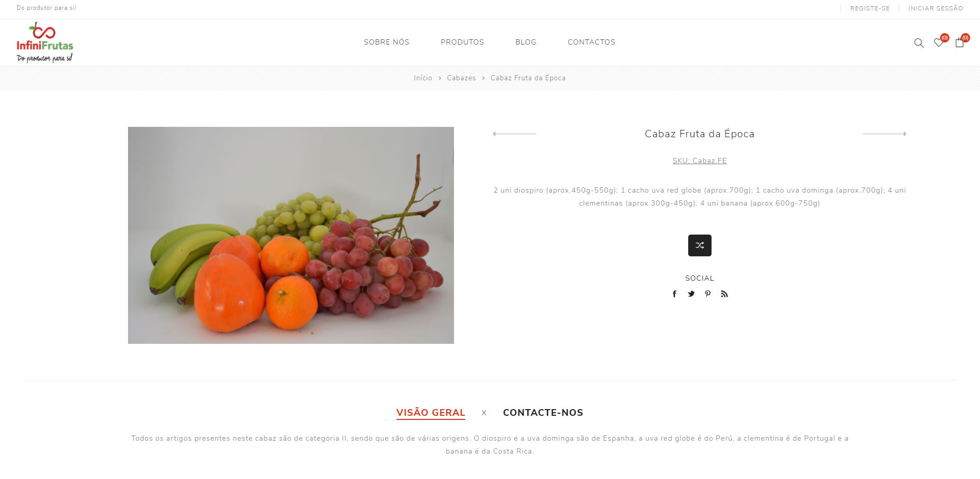Open the Blog menu item
This screenshot has width=980, height=479.
[525, 42]
